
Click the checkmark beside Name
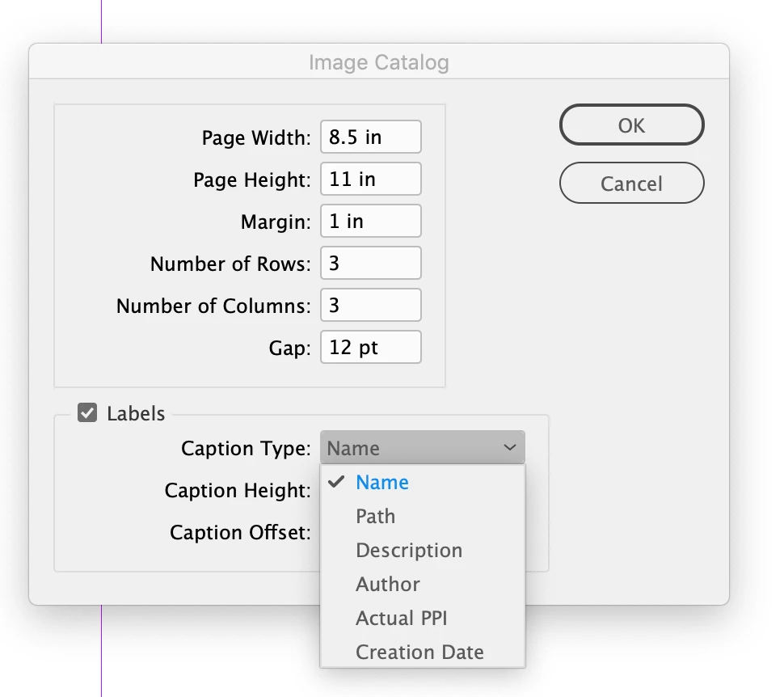click(x=337, y=482)
